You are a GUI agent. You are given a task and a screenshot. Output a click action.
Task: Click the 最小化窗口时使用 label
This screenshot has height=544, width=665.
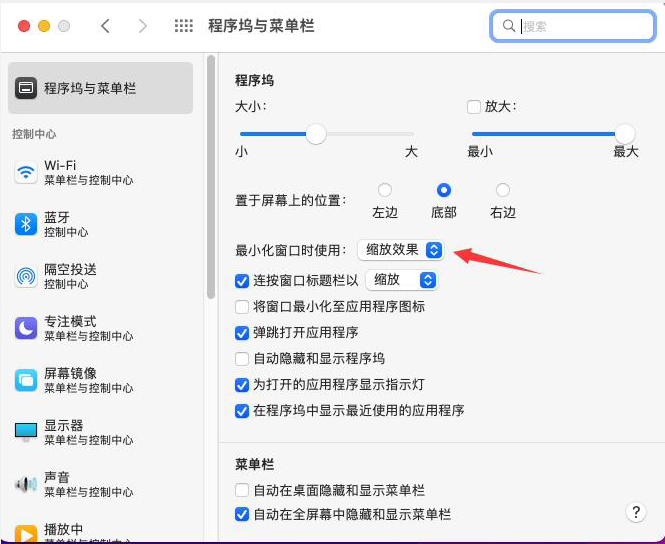pyautogui.click(x=291, y=250)
